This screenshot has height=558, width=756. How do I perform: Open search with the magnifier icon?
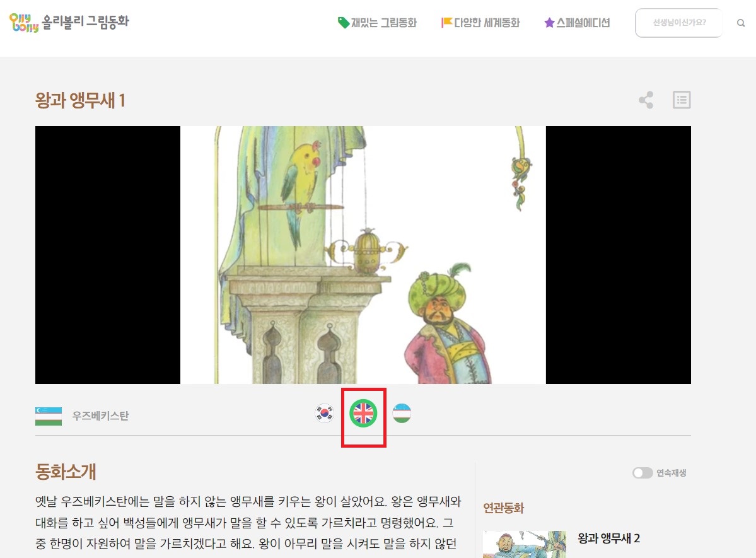coord(741,23)
